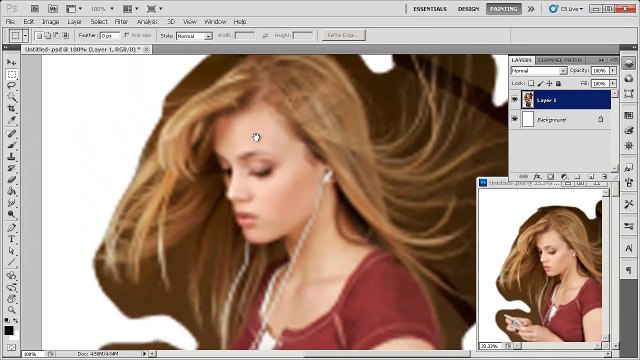Add a layer style with fx button
640x360 pixels.
(x=537, y=176)
